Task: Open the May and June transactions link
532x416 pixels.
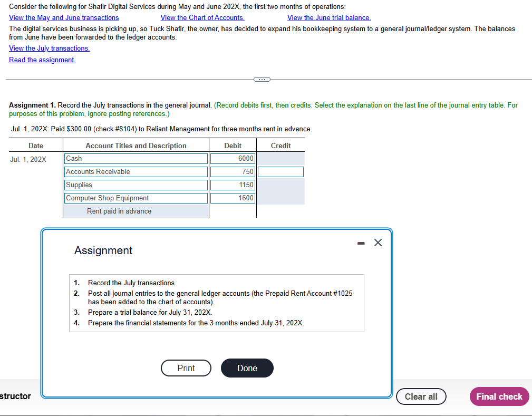Action: point(64,17)
